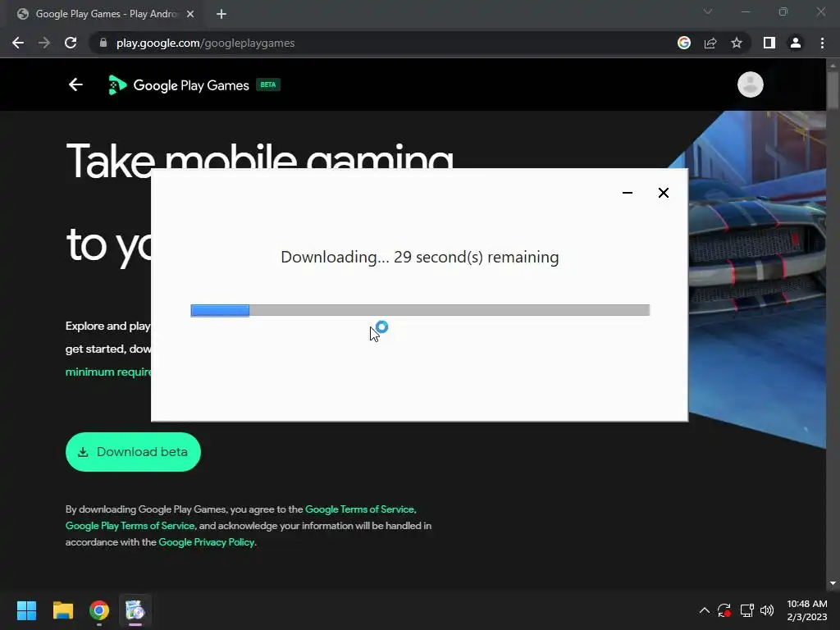Click the Downloading seconds remaining text
The width and height of the screenshot is (840, 630).
[420, 257]
